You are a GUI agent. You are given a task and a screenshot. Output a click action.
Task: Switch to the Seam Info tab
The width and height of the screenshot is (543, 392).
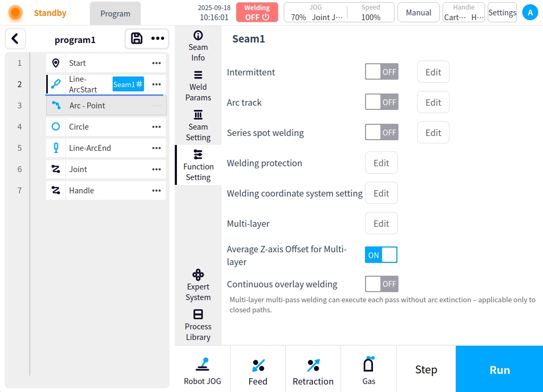198,46
